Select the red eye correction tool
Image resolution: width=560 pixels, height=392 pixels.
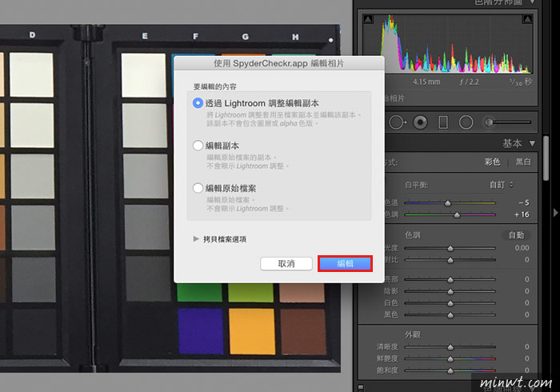[x=420, y=122]
